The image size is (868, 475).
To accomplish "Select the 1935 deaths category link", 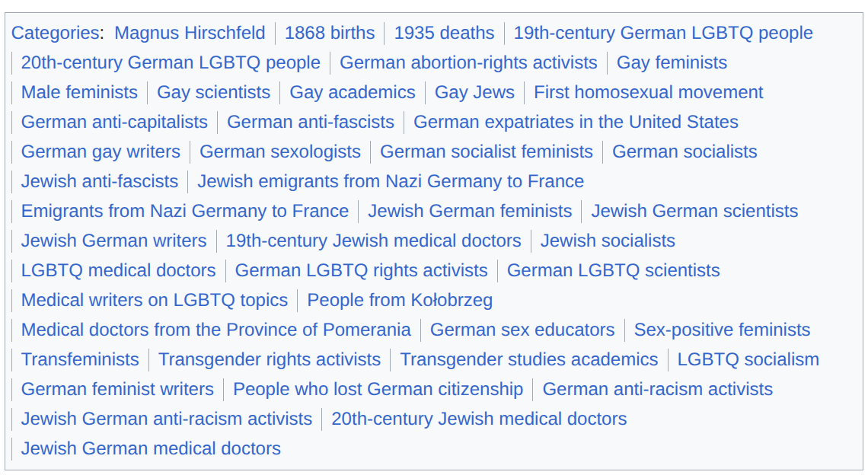I will click(x=444, y=33).
